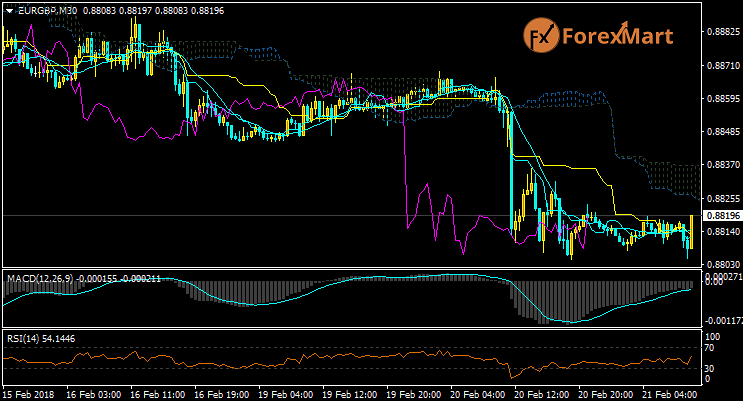Click the 0.88825 price scale label
This screenshot has height=401, width=743.
(x=719, y=32)
